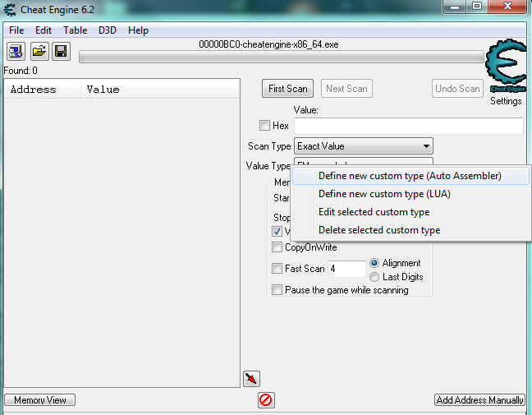532x415 pixels.
Task: Click the Address column header
Action: 43,90
